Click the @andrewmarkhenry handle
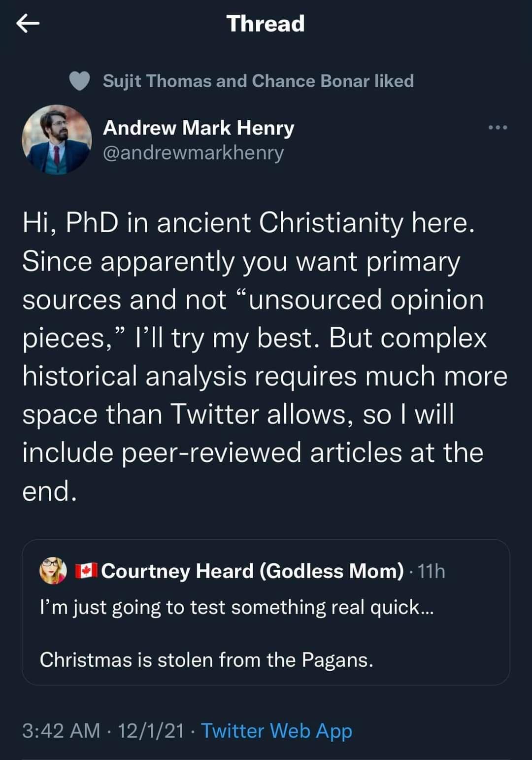The image size is (532, 760). tap(193, 153)
